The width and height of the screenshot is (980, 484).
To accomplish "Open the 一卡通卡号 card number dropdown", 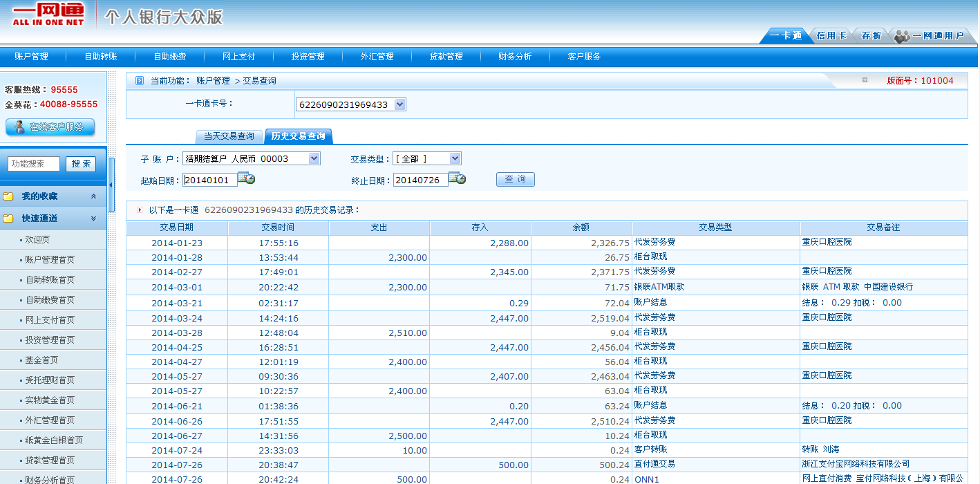I will click(399, 104).
